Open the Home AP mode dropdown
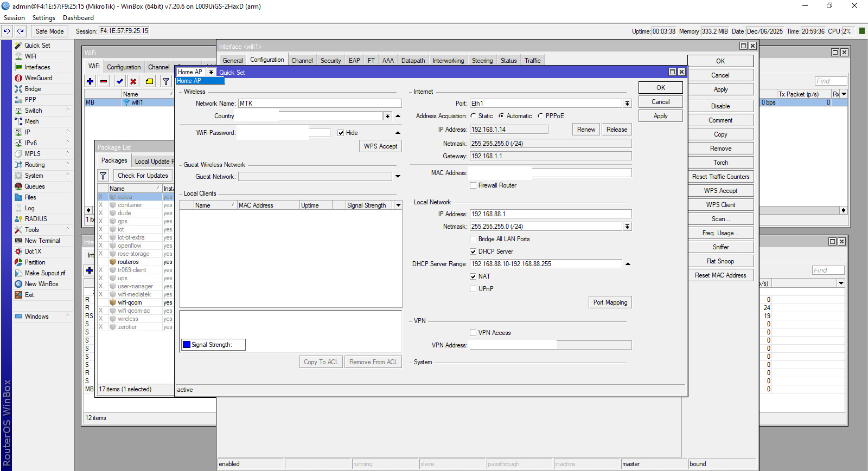 (211, 72)
